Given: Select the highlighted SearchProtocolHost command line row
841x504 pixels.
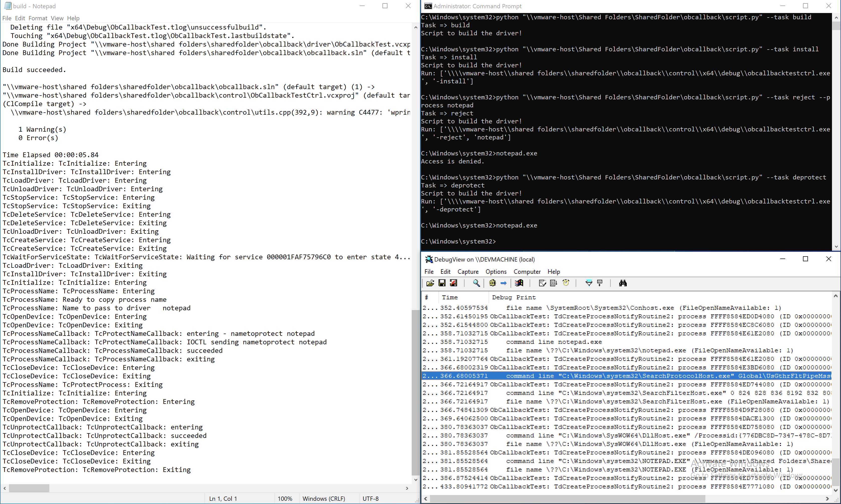Looking at the screenshot, I should pyautogui.click(x=626, y=375).
